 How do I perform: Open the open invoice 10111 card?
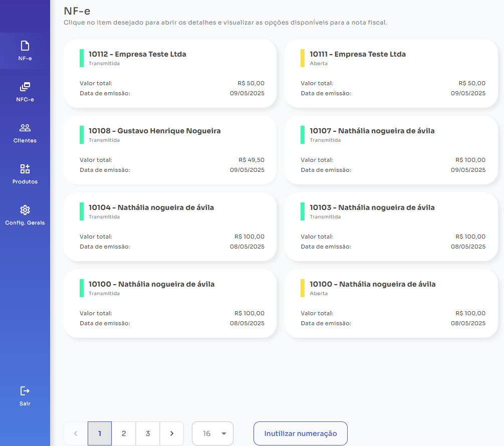391,73
